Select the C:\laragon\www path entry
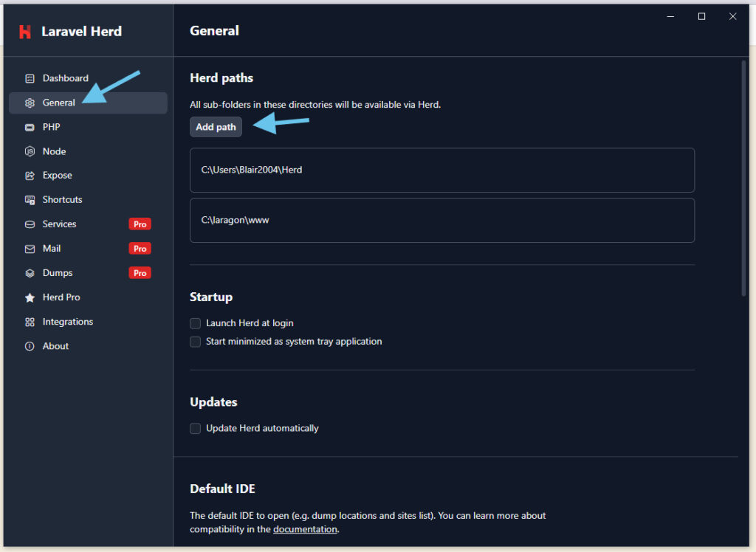756x552 pixels. 442,221
